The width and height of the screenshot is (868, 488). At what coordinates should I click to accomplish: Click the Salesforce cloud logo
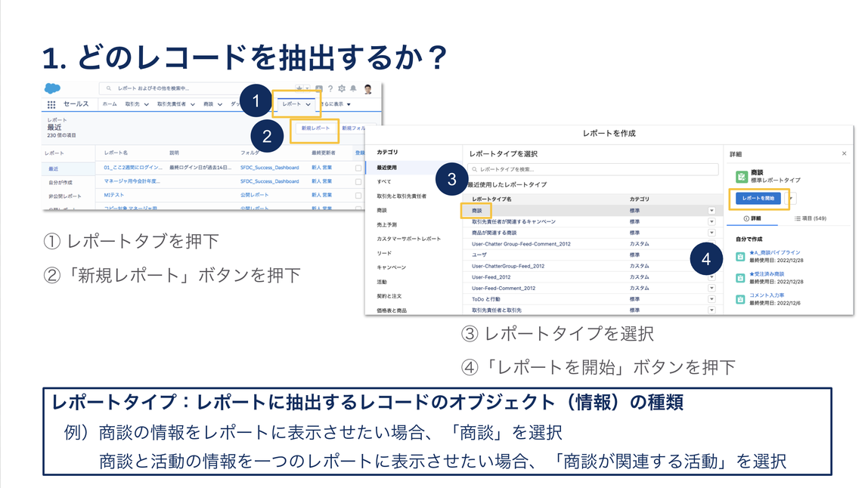[x=53, y=88]
